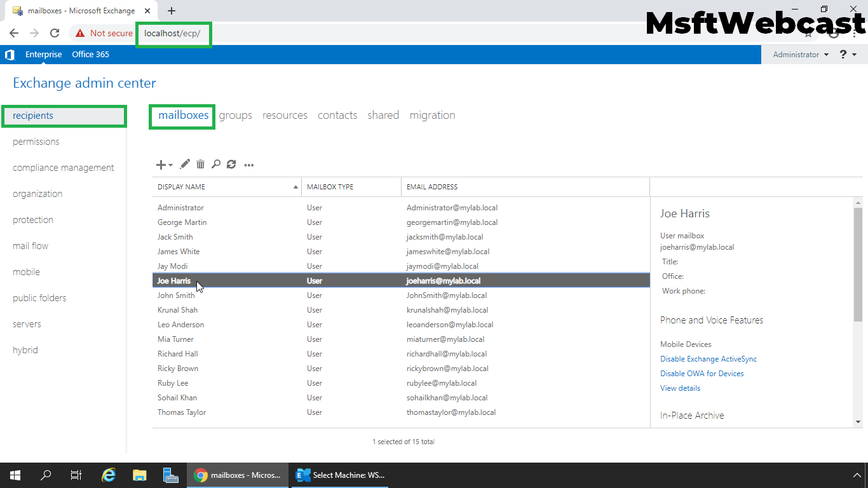Viewport: 868px width, 488px height.
Task: Open View details under Mobile Devices
Action: pyautogui.click(x=680, y=388)
